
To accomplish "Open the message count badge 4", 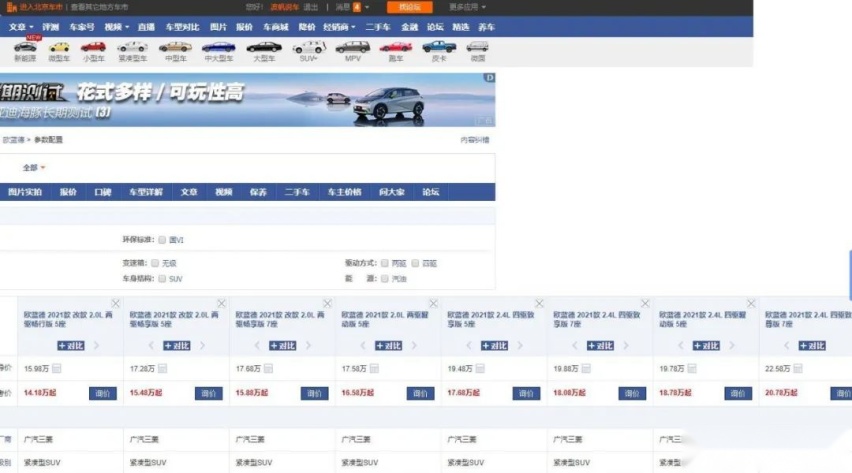I will coord(357,7).
